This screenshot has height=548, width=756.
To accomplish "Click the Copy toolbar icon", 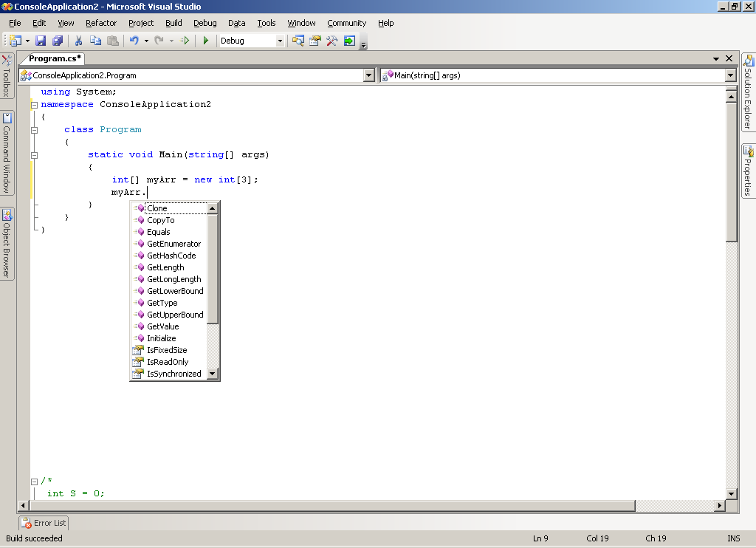I will [95, 41].
